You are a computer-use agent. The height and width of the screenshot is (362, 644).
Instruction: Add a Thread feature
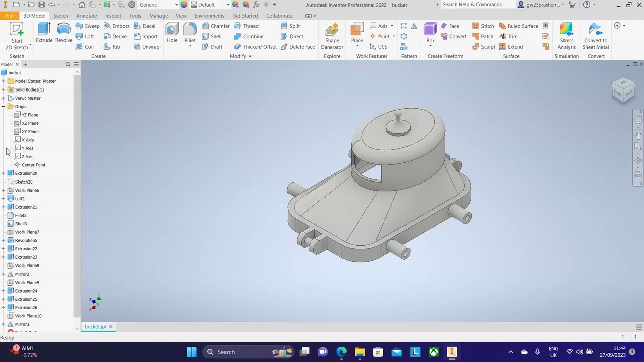(x=246, y=26)
